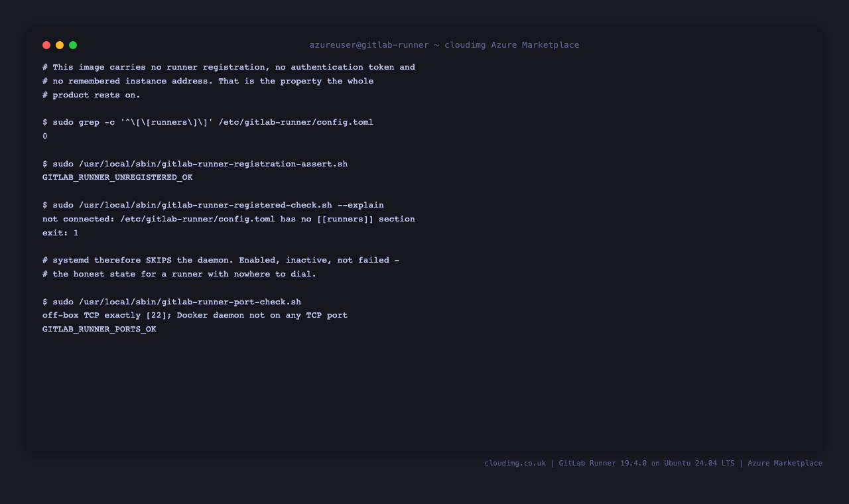Click the comment 'the honest state for a runner'
This screenshot has height=504, width=849.
[180, 274]
